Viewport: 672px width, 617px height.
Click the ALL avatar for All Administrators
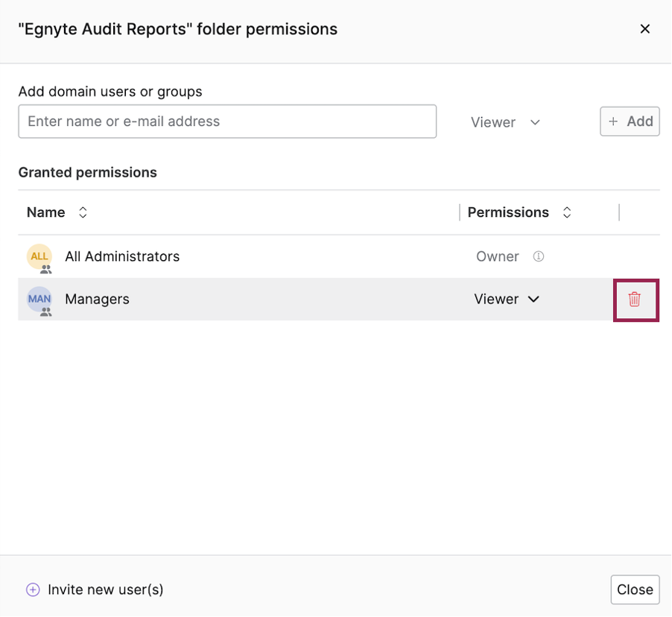click(39, 257)
